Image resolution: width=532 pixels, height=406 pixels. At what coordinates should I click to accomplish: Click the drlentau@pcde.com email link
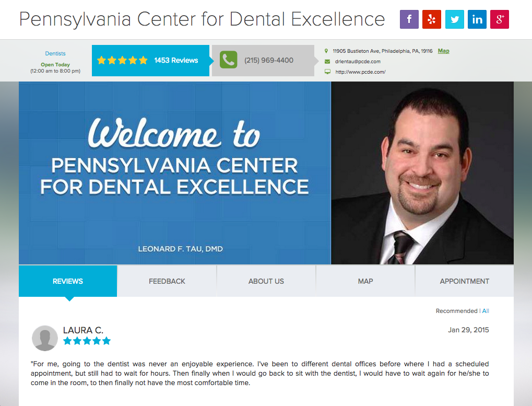(358, 62)
